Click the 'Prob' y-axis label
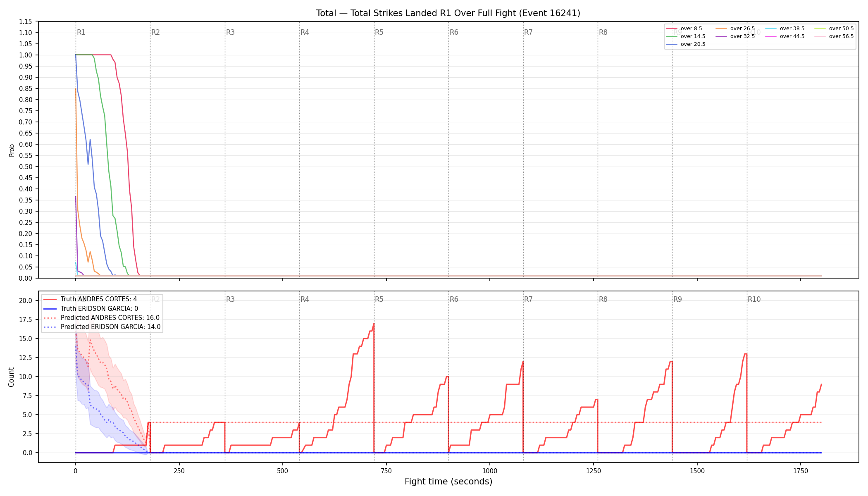Image resolution: width=868 pixels, height=496 pixels. click(12, 150)
